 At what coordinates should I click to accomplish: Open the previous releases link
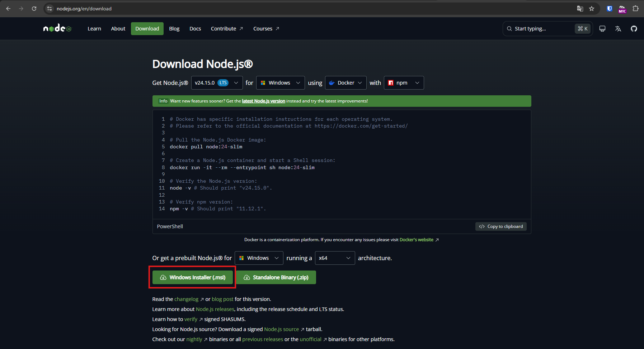point(263,339)
